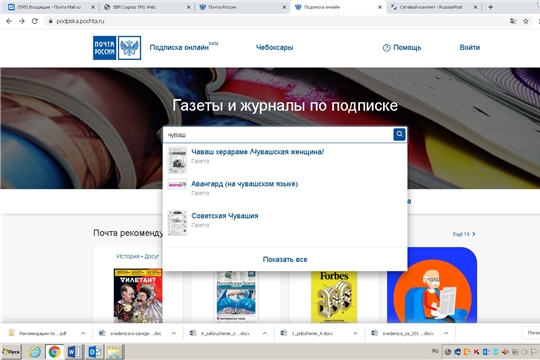Expand options for 1_prilozhenie_4.docx download
Viewport: 540px width, 360px height.
355,333
